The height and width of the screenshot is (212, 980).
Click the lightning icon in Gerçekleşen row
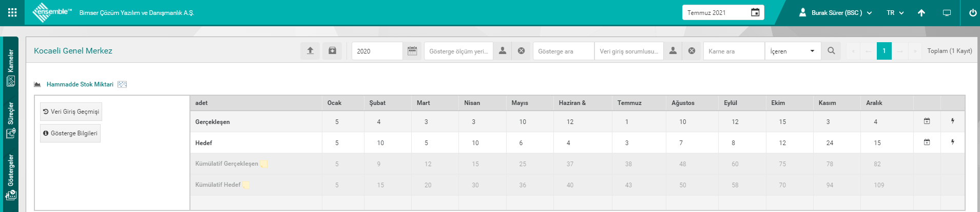[x=953, y=121]
